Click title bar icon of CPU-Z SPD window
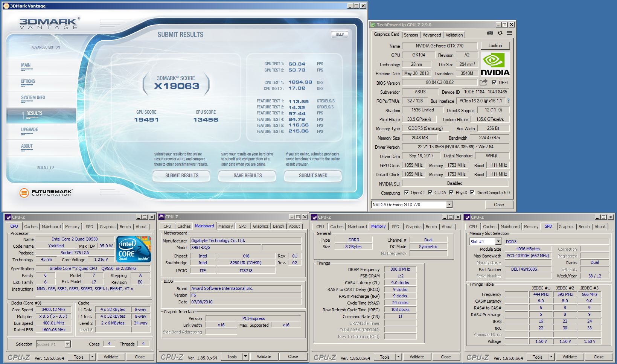The height and width of the screenshot is (364, 617). [x=467, y=217]
